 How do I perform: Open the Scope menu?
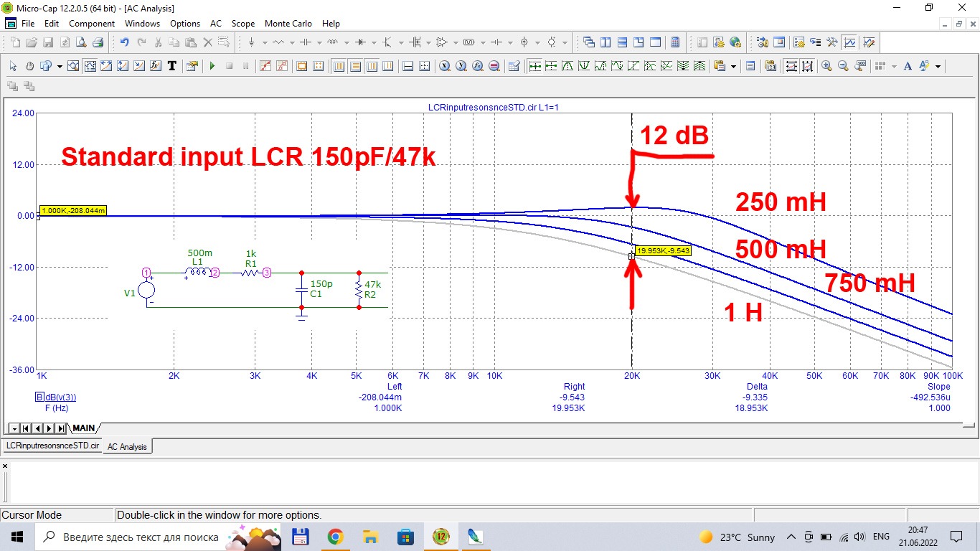pyautogui.click(x=243, y=23)
